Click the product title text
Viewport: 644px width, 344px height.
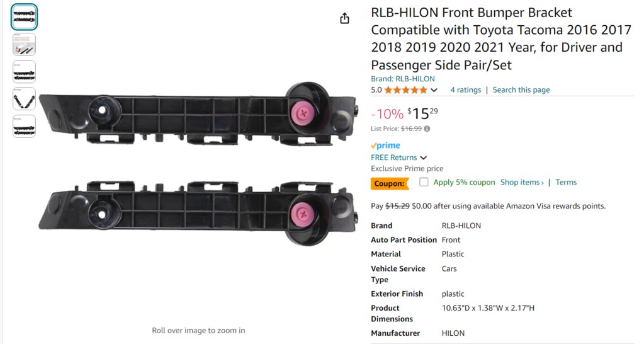tap(500, 38)
